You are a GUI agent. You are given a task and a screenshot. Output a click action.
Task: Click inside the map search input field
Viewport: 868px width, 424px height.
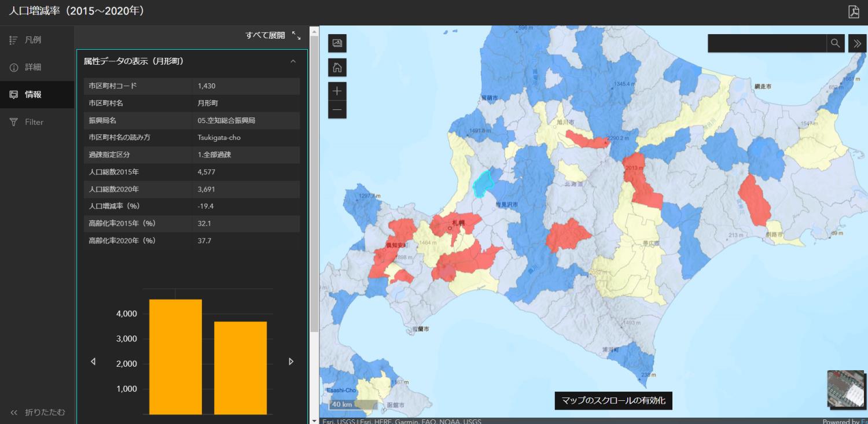click(767, 43)
